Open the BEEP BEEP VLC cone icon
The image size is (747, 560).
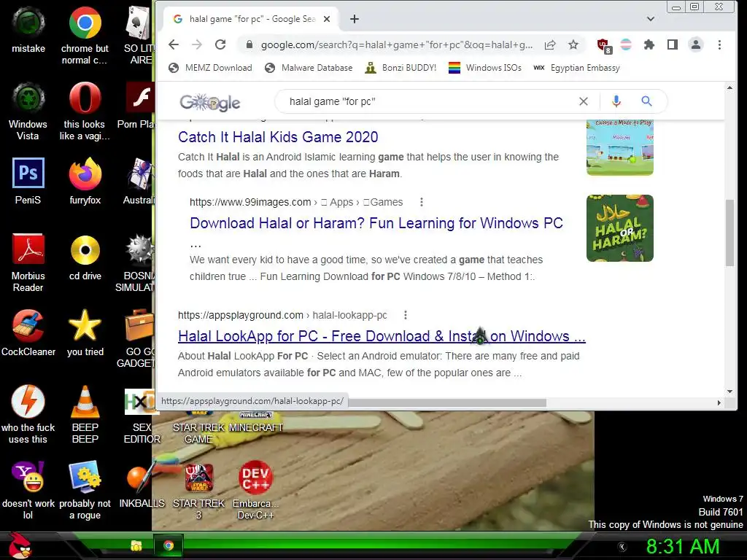[x=85, y=413]
